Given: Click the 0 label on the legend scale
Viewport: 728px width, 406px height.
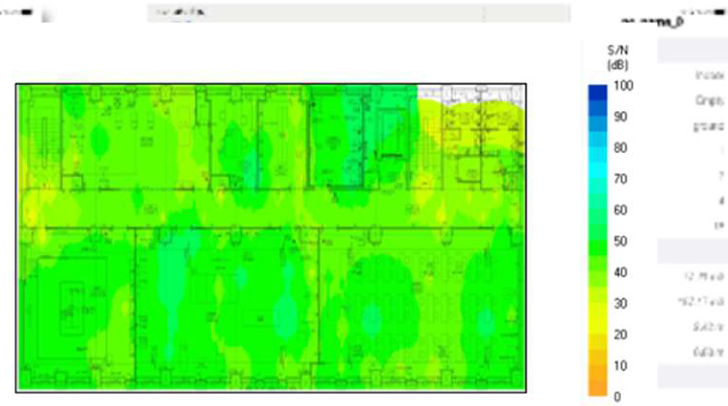Looking at the screenshot, I should [617, 397].
